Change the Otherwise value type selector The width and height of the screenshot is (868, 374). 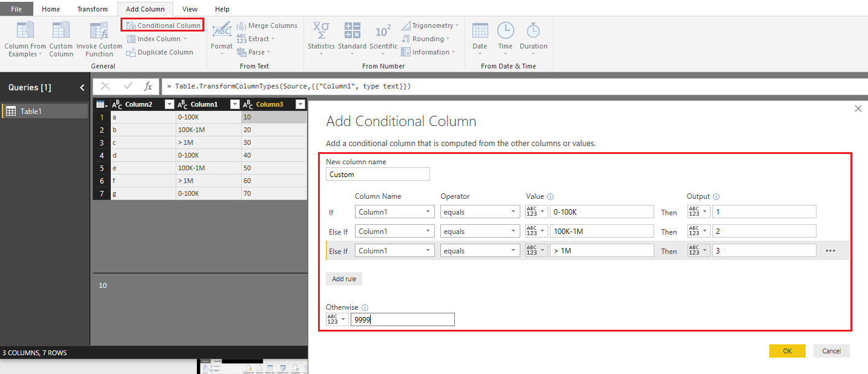pos(337,319)
